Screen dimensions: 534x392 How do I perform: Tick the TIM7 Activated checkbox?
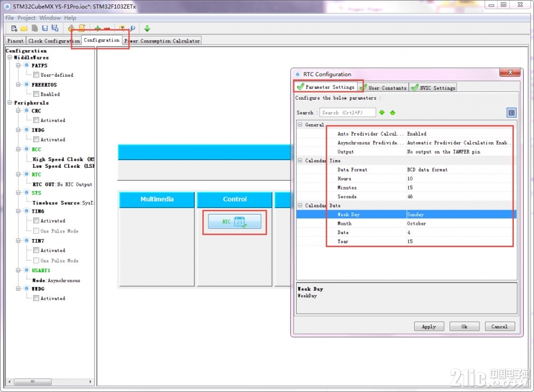click(36, 250)
